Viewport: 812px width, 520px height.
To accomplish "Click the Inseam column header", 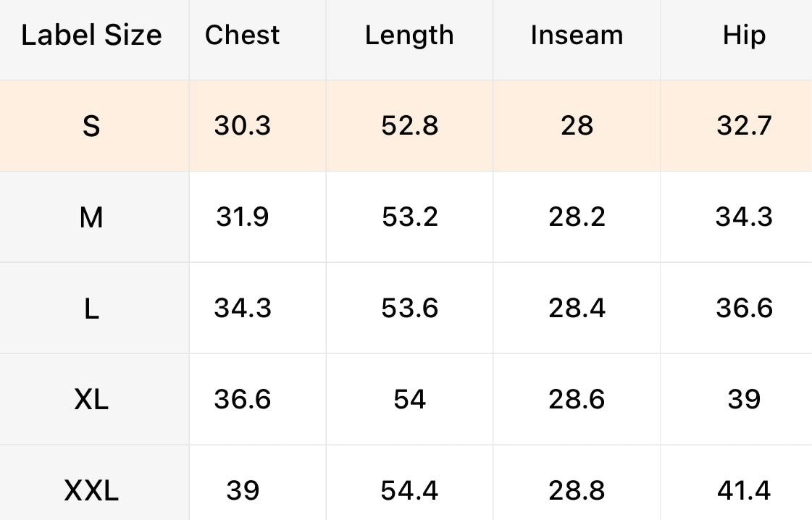I will pos(577,35).
